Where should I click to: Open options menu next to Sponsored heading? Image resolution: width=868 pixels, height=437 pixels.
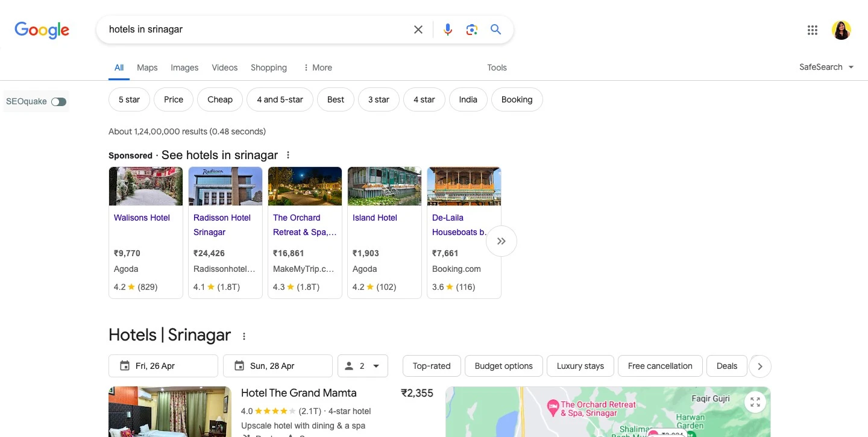pyautogui.click(x=288, y=155)
